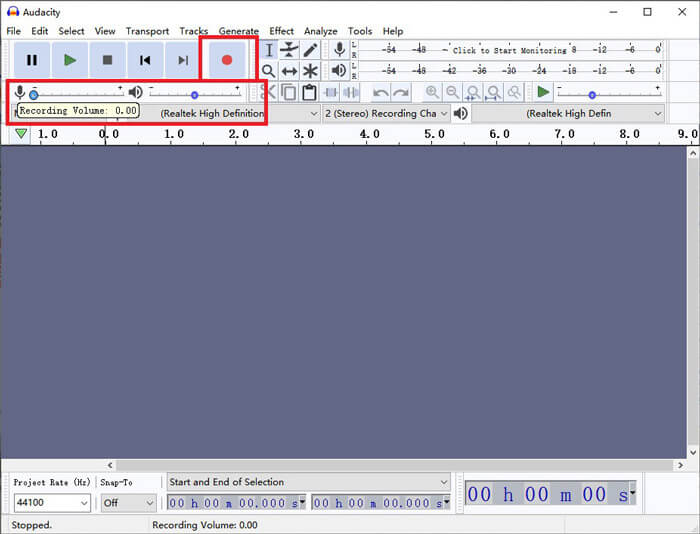Screen dimensions: 700x534
Task: Skip to end of project
Action: 182,60
